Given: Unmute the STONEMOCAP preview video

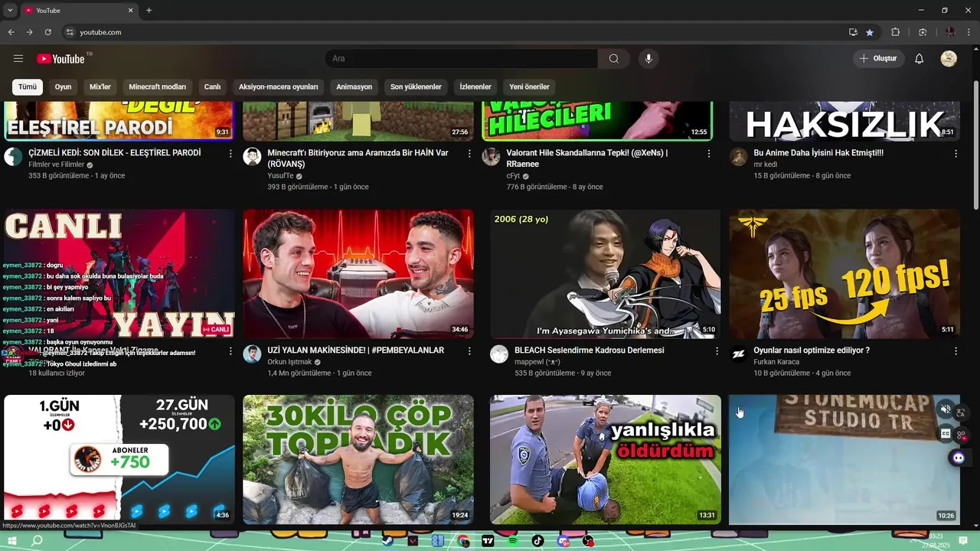Looking at the screenshot, I should 946,409.
